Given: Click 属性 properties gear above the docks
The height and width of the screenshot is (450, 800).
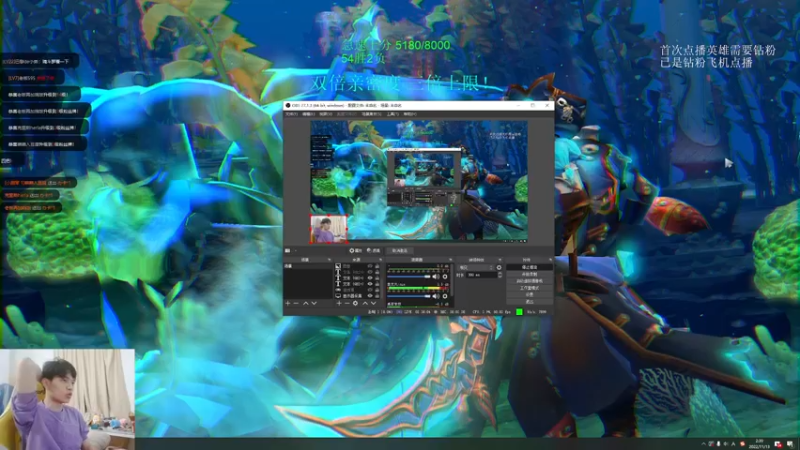Looking at the screenshot, I should point(356,251).
